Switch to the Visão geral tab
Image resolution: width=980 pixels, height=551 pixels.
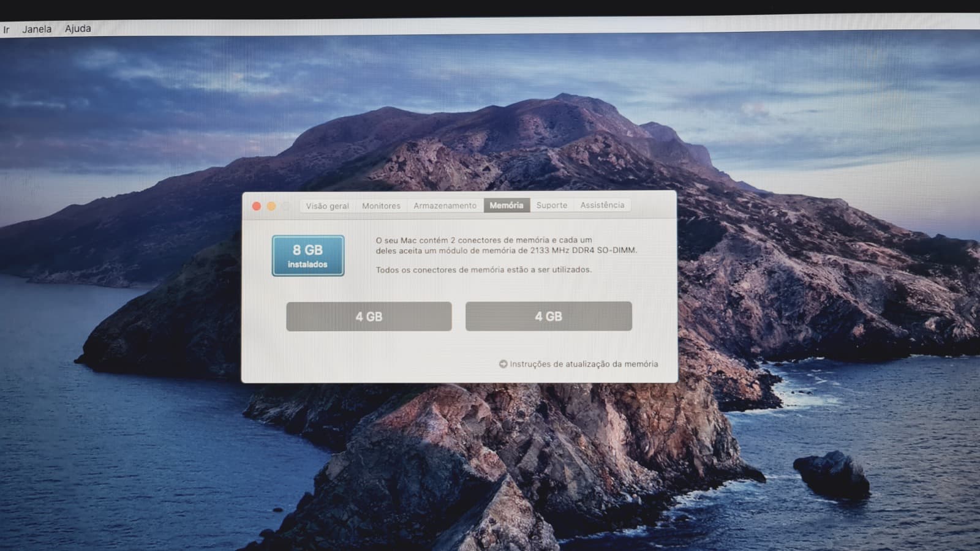[x=327, y=206]
